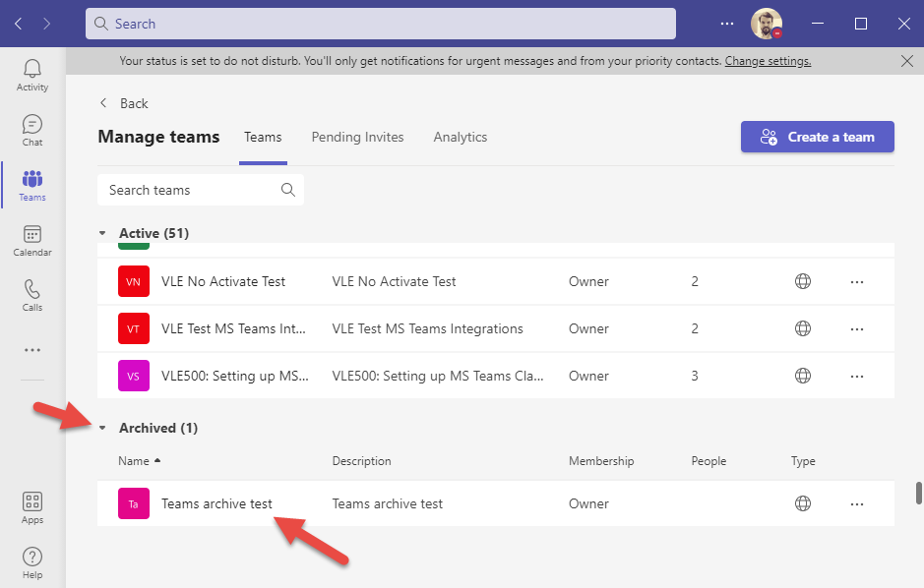Click people count 3 for VLE500 team

(695, 376)
